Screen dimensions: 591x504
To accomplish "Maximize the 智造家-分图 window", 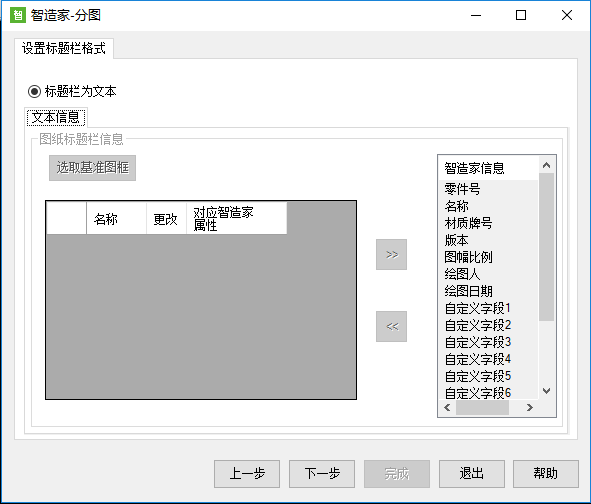I will tap(521, 15).
